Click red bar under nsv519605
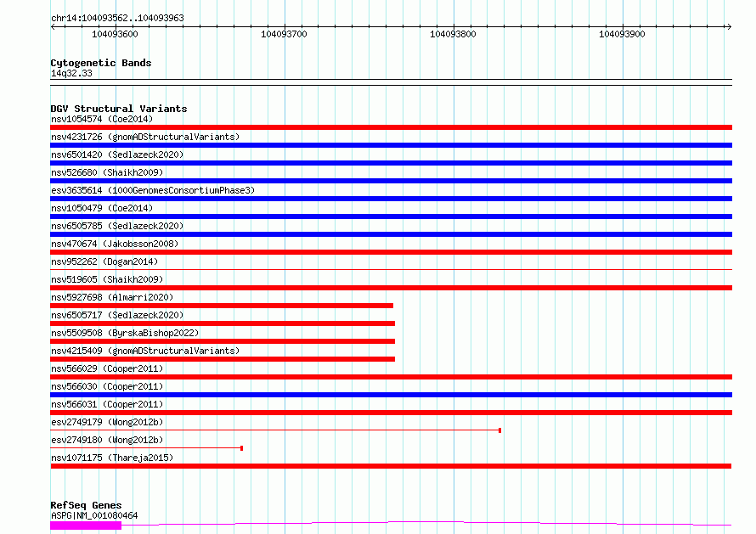756x534 pixels. (391, 288)
